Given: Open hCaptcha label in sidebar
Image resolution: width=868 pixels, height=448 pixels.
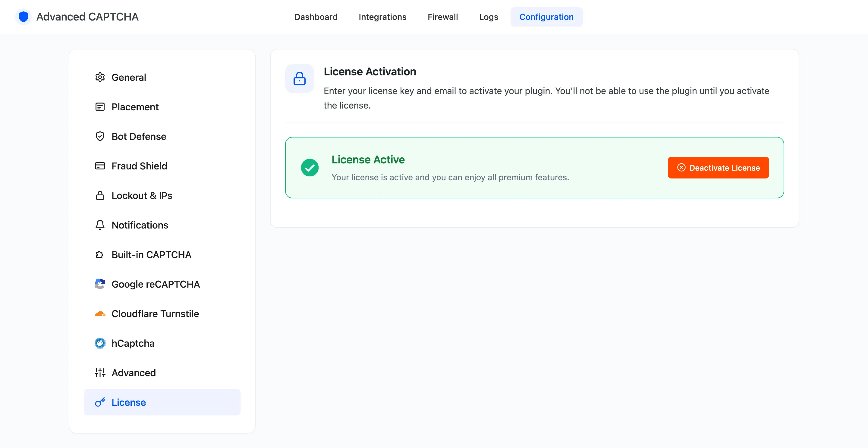Looking at the screenshot, I should (x=133, y=343).
